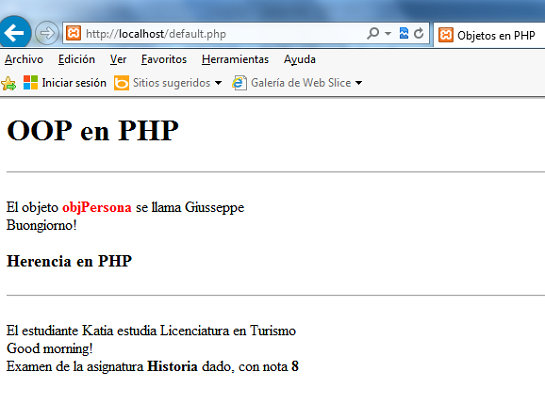Screen dimensions: 545x404
Task: Click the compatibility view icon
Action: [x=404, y=33]
